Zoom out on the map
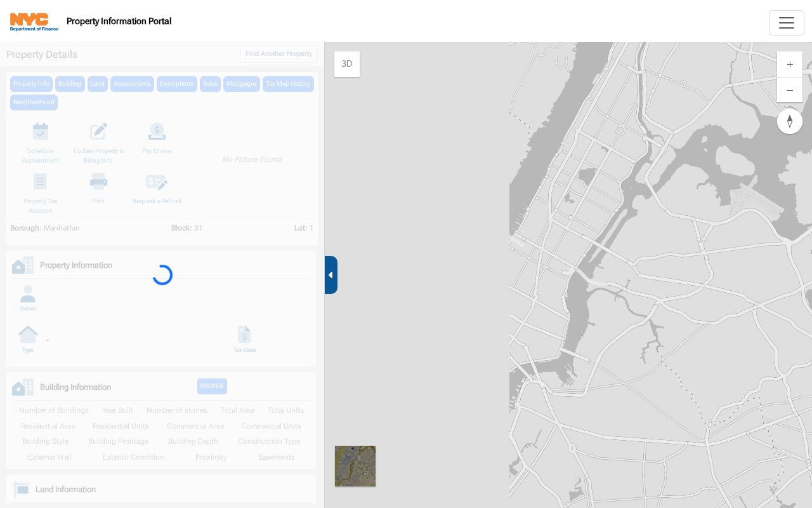 click(x=790, y=90)
